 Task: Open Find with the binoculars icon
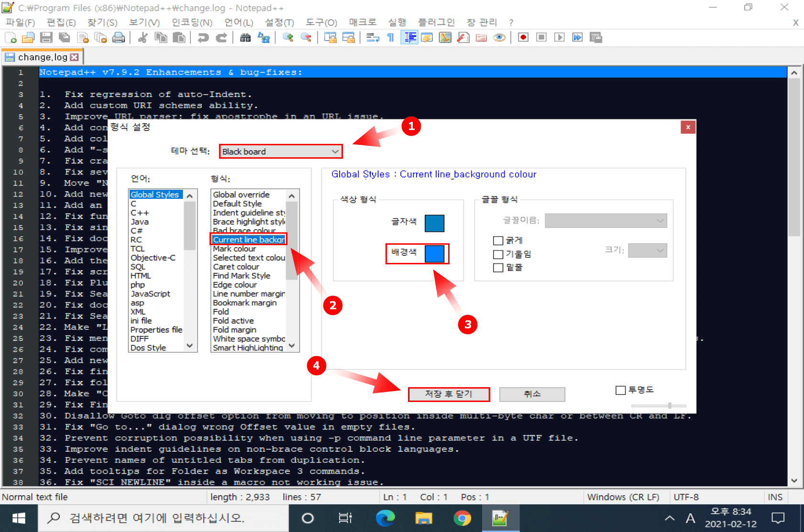(245, 38)
